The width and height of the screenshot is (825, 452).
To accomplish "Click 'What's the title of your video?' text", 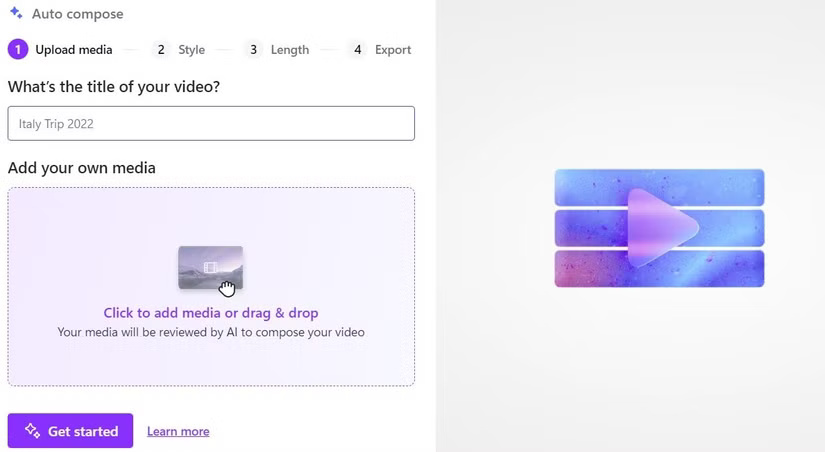I will [114, 86].
